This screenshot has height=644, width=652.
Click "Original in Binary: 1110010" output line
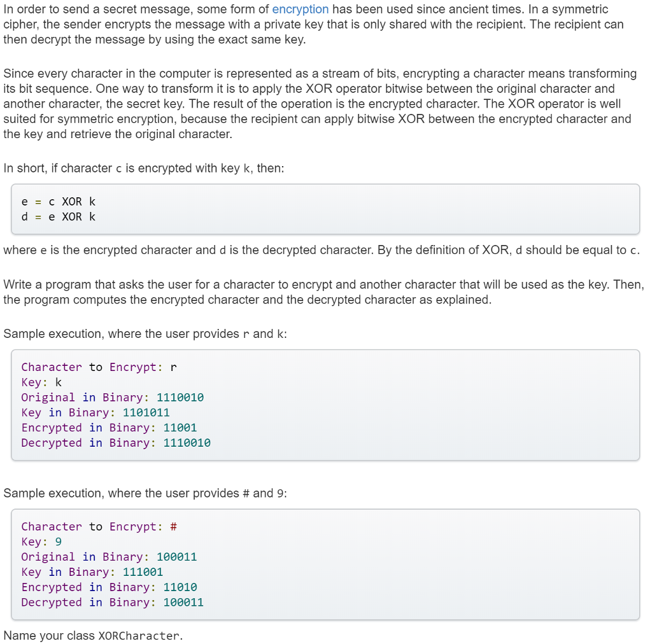(x=112, y=398)
